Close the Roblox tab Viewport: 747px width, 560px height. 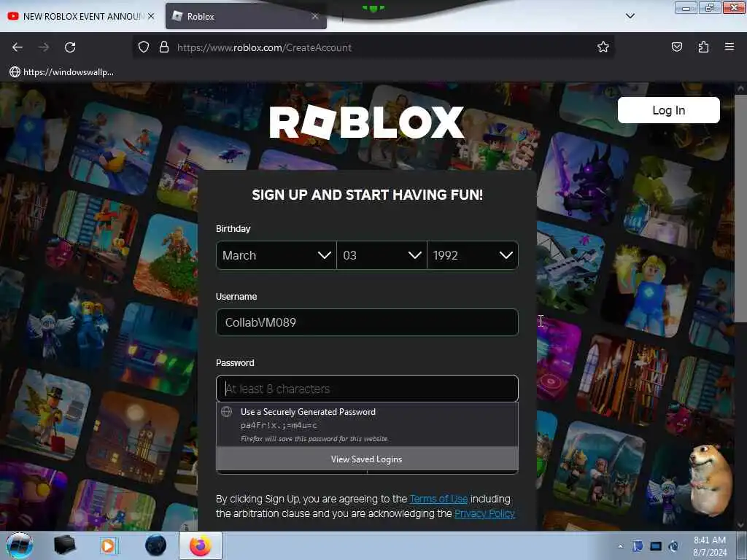point(315,16)
